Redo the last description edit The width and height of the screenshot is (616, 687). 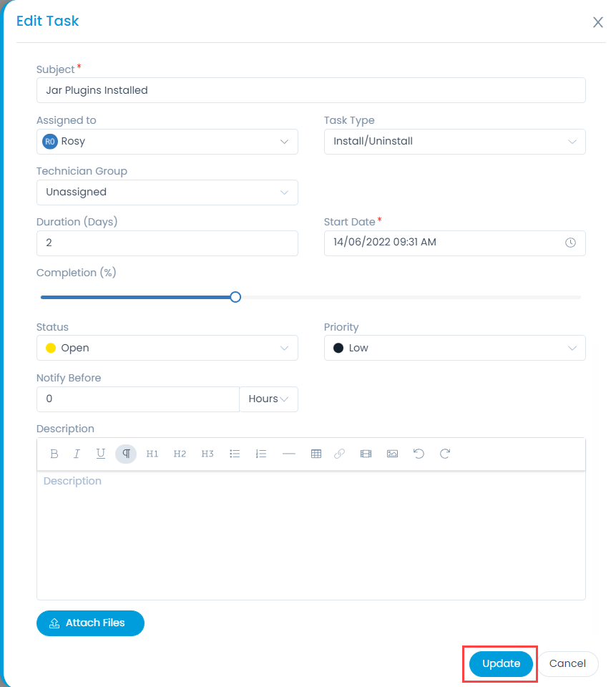point(445,454)
